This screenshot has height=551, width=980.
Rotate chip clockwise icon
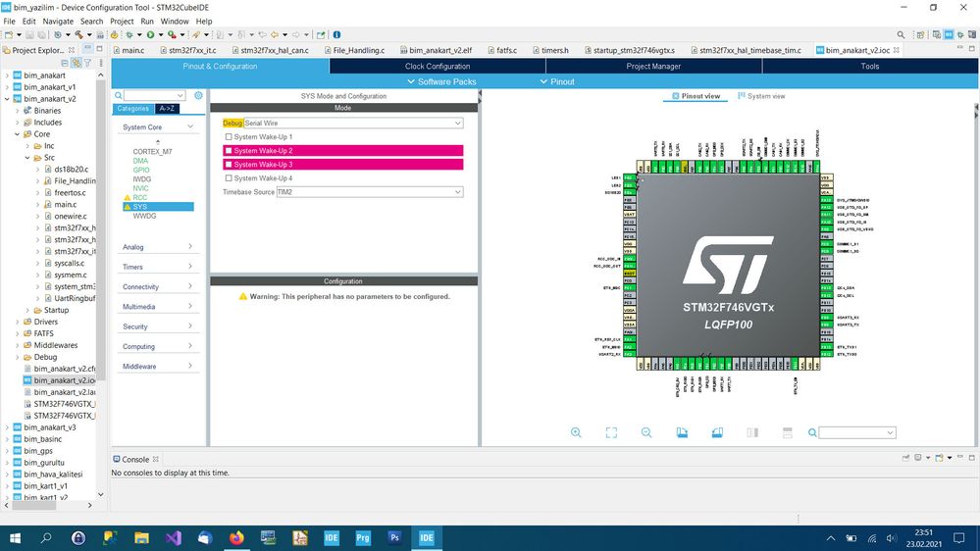(682, 432)
